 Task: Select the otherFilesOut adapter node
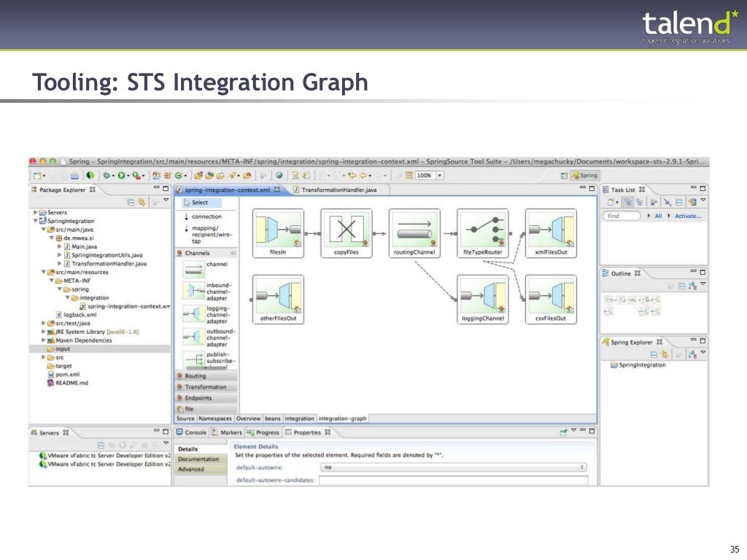278,300
